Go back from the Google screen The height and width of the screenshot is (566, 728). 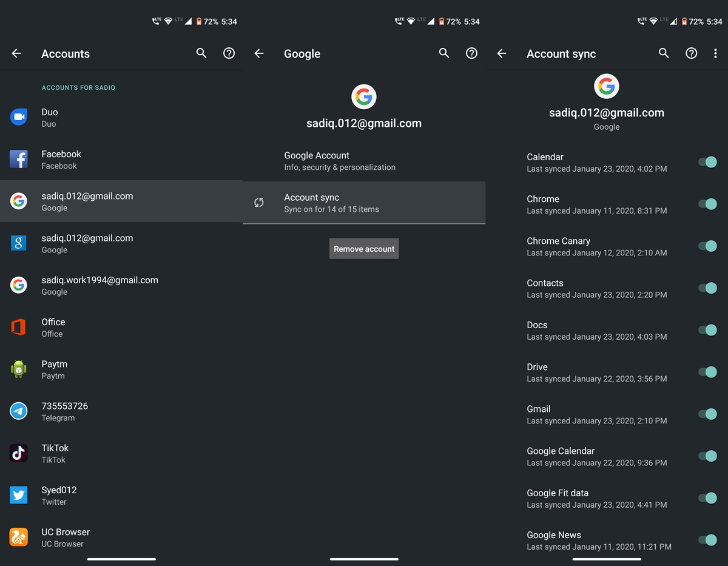click(x=259, y=53)
